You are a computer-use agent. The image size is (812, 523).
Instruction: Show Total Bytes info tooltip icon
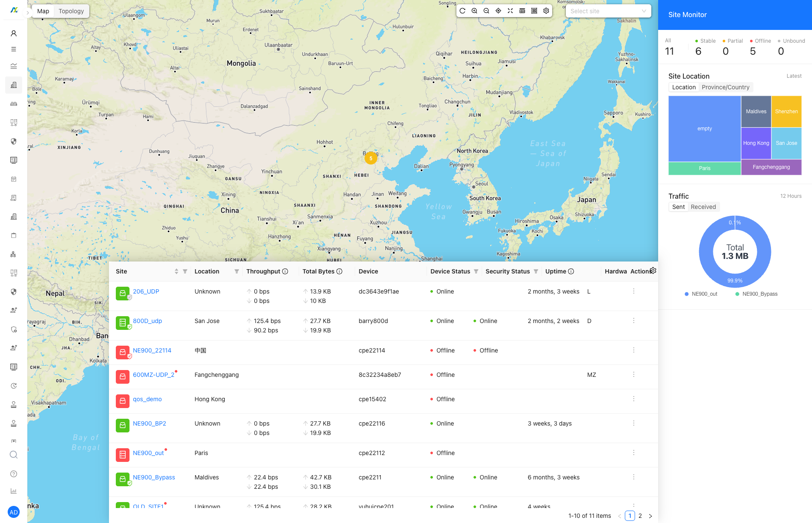(339, 271)
